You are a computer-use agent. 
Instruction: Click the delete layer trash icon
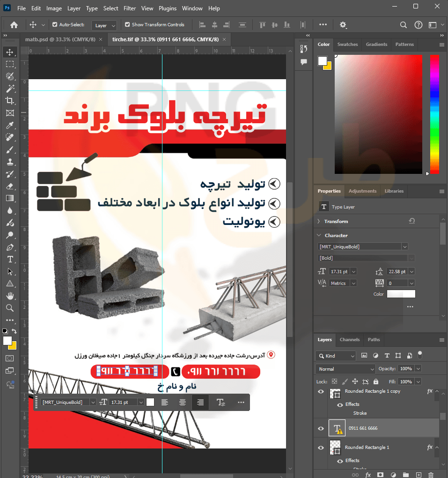coord(431,475)
